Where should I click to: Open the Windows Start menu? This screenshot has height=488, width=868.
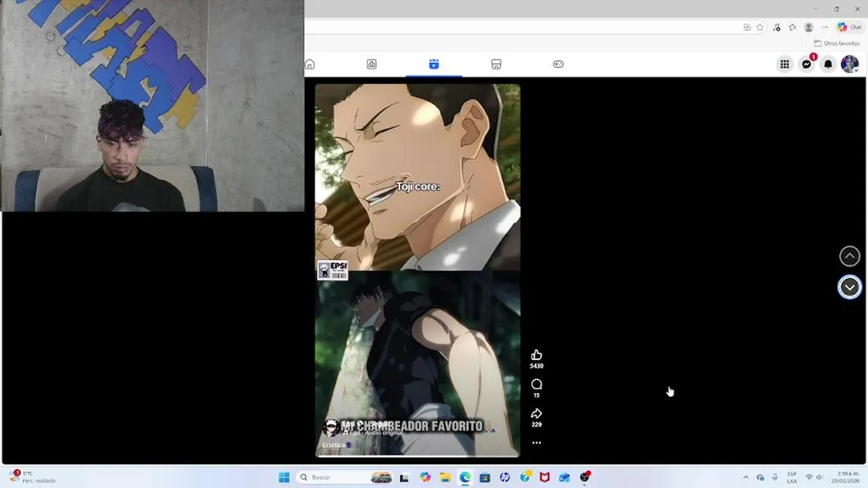pyautogui.click(x=284, y=477)
